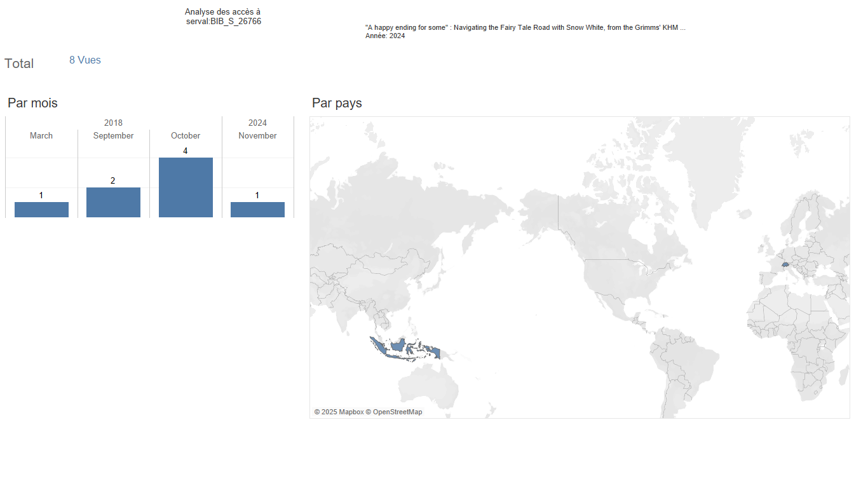Image resolution: width=868 pixels, height=488 pixels.
Task: Click the 2024 year header in chart
Action: (x=257, y=123)
